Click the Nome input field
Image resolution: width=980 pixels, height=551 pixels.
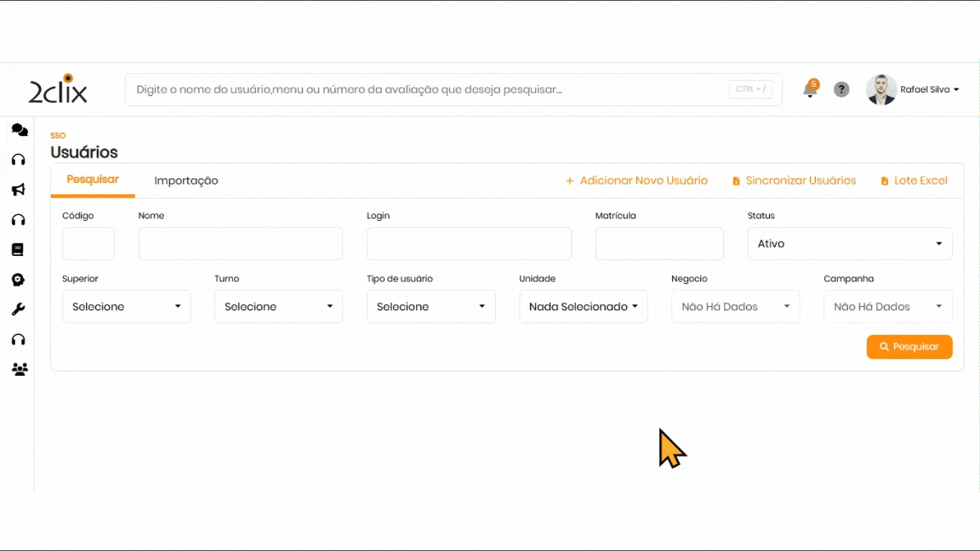240,244
